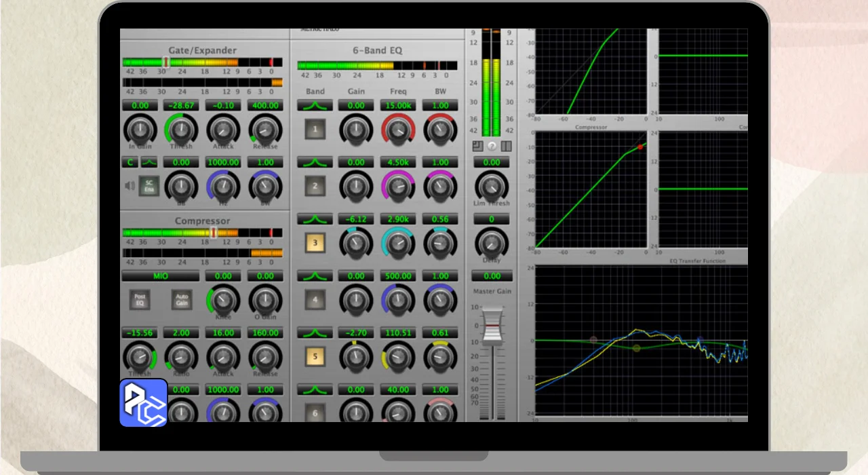This screenshot has height=475, width=868.
Task: Click the Band 3 gain value field -6.12
Action: point(356,219)
